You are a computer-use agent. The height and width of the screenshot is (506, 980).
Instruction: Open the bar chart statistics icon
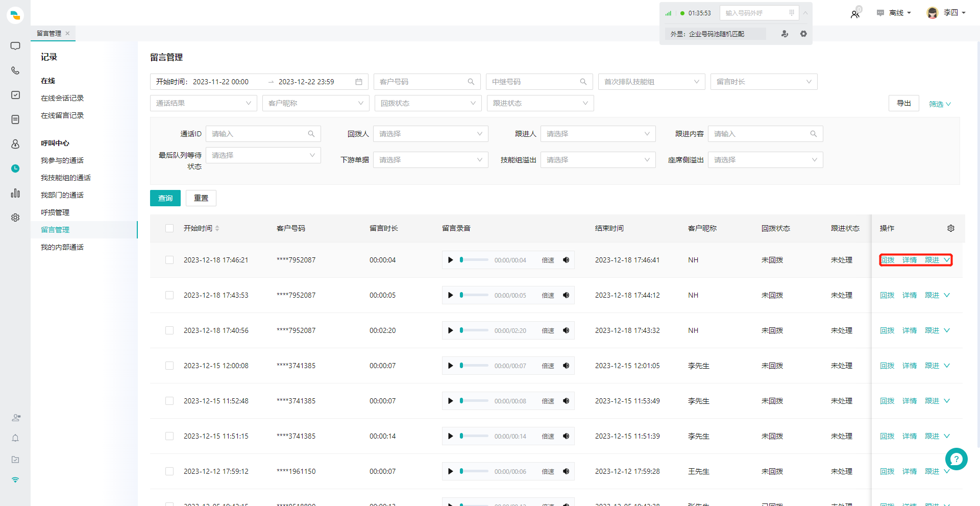(x=15, y=193)
